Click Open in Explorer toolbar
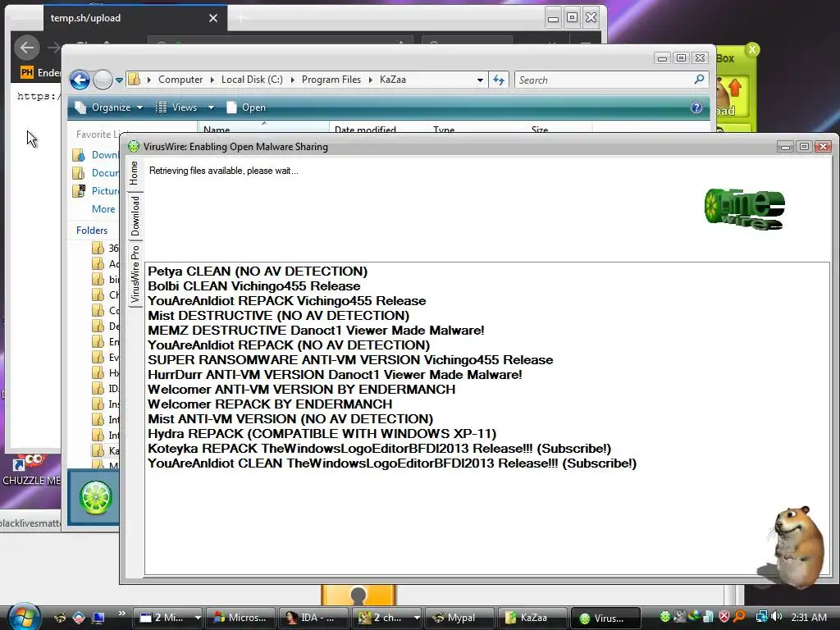The width and height of the screenshot is (840, 630). 246,107
